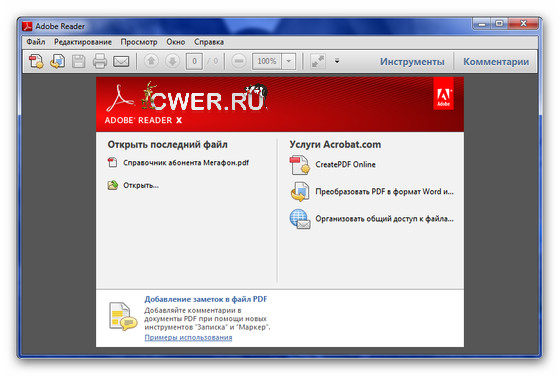
Task: Click the convert PDF export toolbar icon
Action: 57,61
